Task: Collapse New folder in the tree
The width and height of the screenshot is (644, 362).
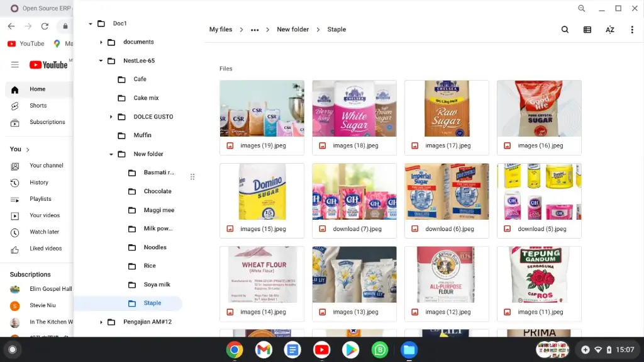Action: [111, 154]
